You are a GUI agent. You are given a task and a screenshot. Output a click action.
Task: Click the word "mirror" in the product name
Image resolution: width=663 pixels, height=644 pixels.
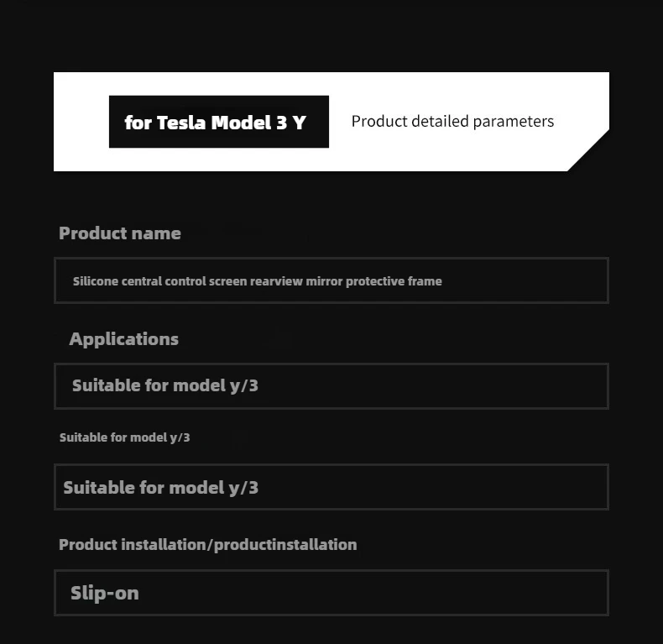click(x=323, y=281)
